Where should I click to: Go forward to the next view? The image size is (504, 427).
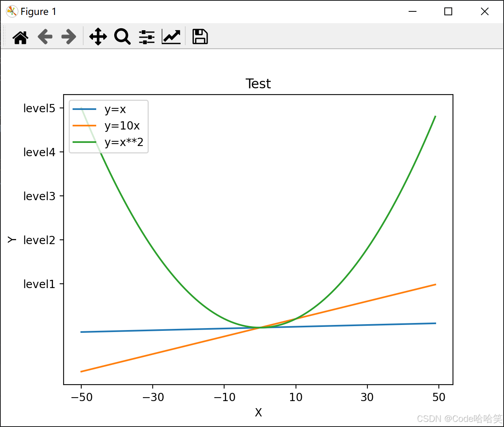click(69, 37)
